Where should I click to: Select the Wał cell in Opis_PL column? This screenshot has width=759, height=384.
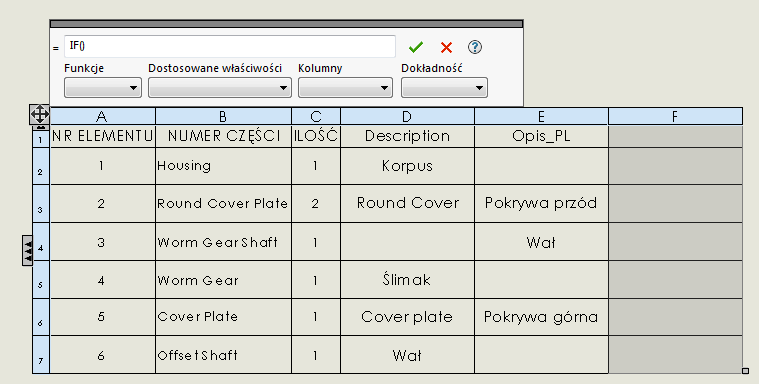[x=541, y=242]
